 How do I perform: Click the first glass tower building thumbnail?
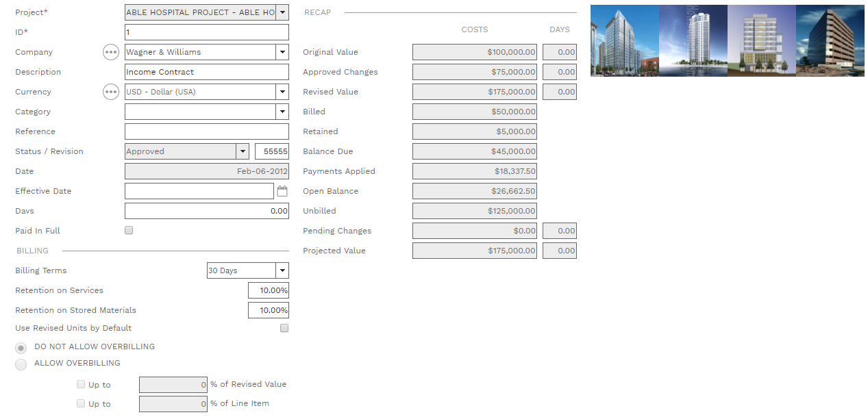(624, 40)
